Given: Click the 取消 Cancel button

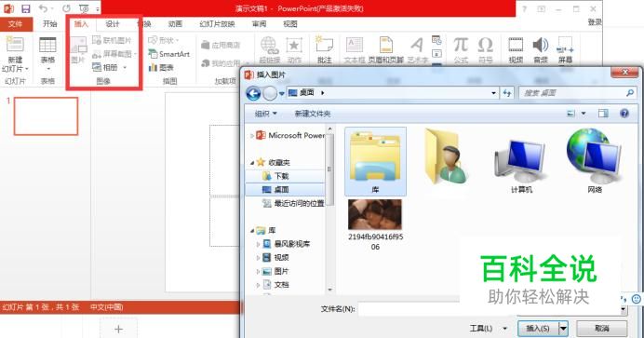Looking at the screenshot, I should click(x=602, y=328).
